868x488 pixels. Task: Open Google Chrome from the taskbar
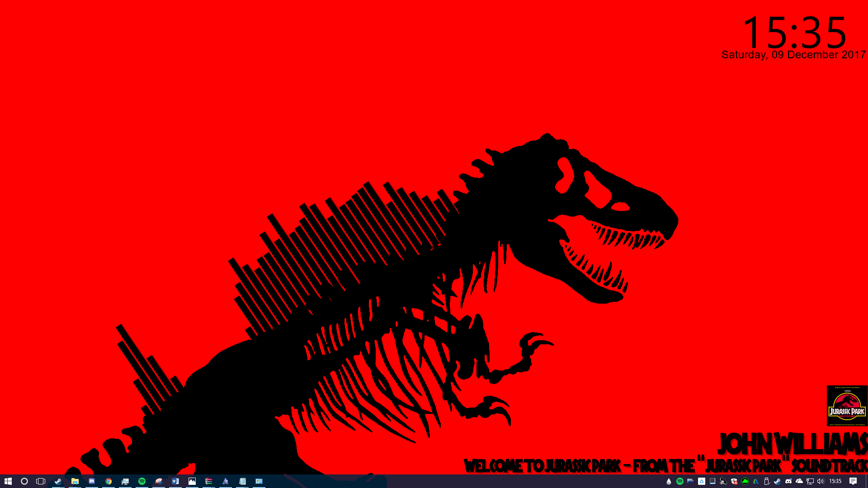(108, 481)
